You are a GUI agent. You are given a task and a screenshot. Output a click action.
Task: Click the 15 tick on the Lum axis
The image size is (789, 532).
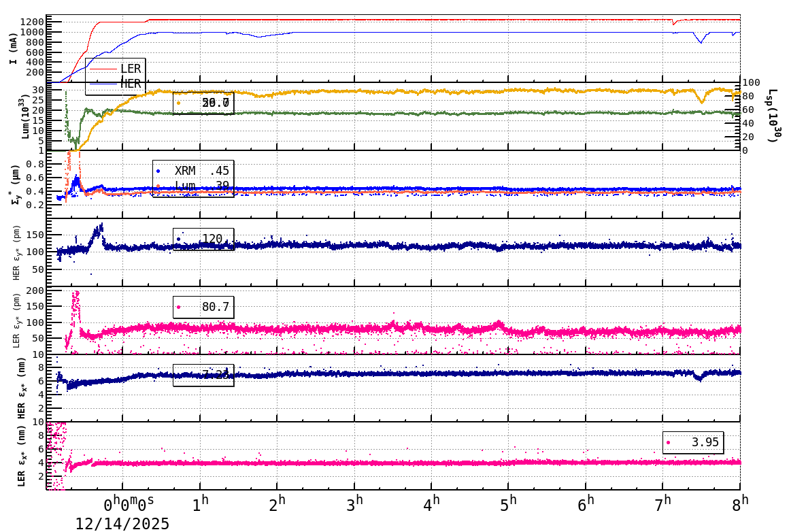[38, 120]
